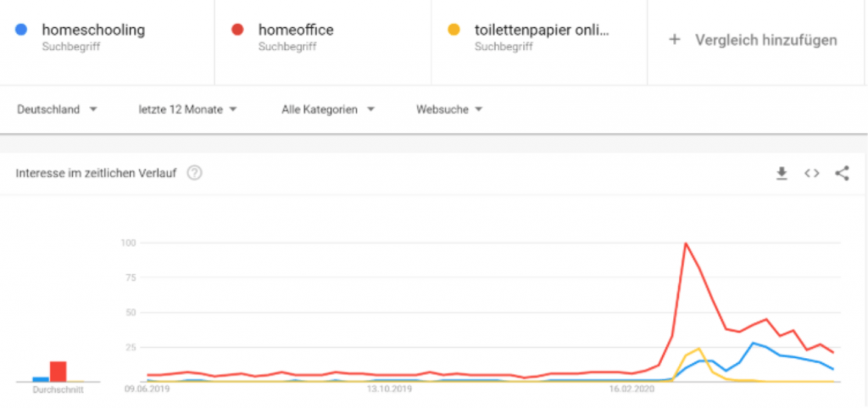
Task: Click the red homeoffice peak at 100
Action: pos(686,243)
